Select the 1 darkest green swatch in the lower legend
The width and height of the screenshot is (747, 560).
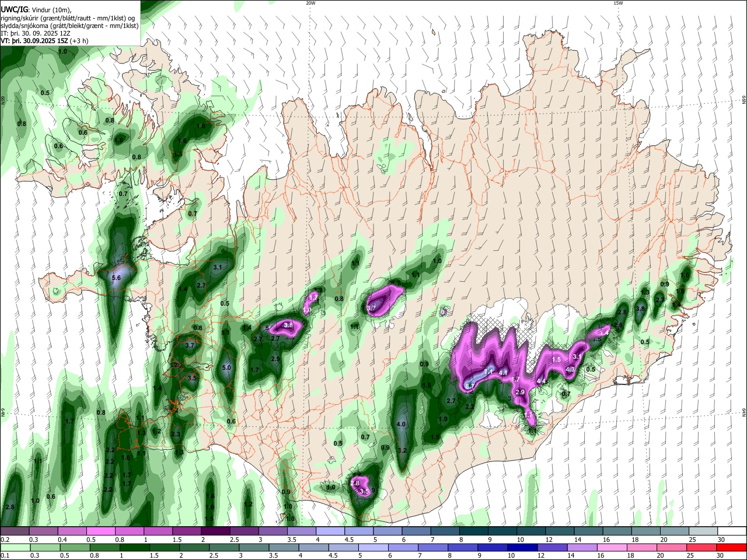[x=134, y=547]
